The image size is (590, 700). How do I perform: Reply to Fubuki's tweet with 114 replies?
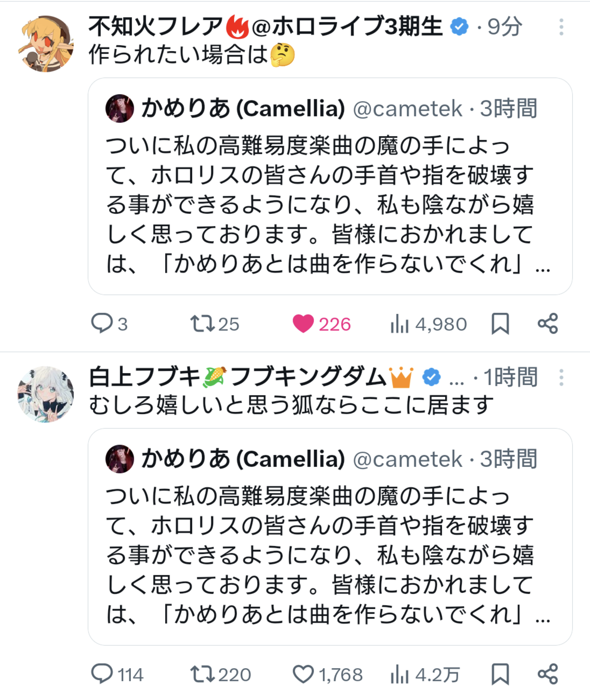click(102, 674)
